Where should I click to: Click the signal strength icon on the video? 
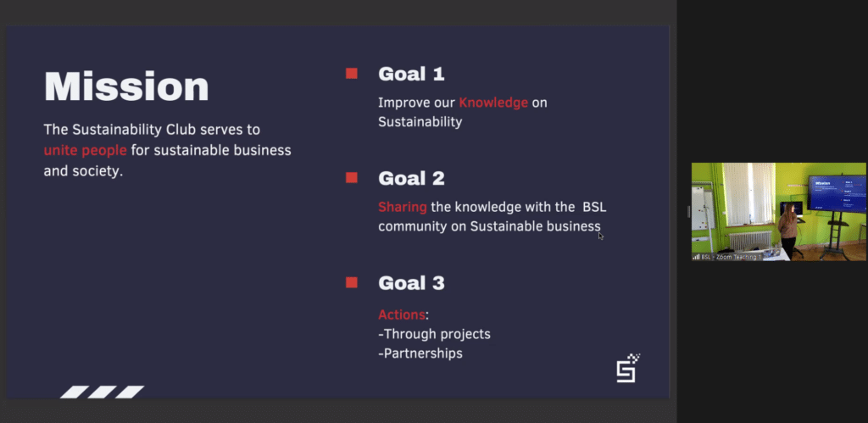[696, 256]
